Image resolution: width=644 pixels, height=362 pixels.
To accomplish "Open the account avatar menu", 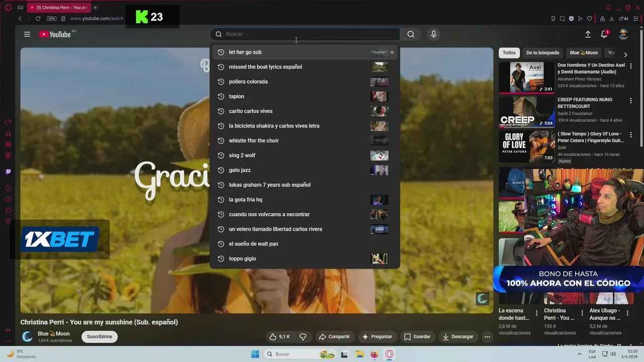I will coord(623,34).
